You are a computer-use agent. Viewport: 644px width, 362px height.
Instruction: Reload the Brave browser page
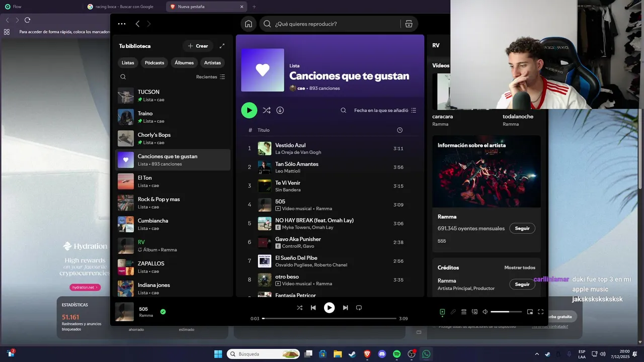(28, 20)
